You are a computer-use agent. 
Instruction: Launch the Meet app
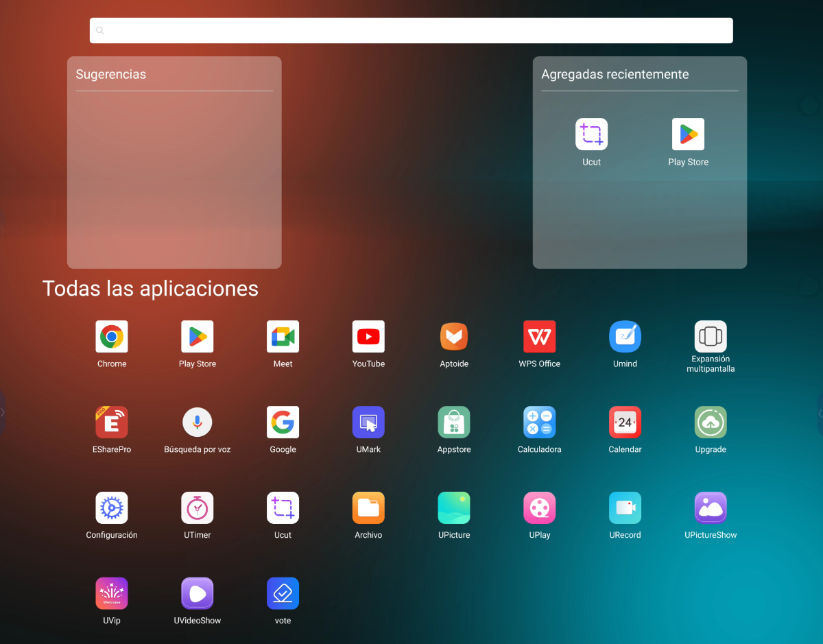(x=283, y=337)
